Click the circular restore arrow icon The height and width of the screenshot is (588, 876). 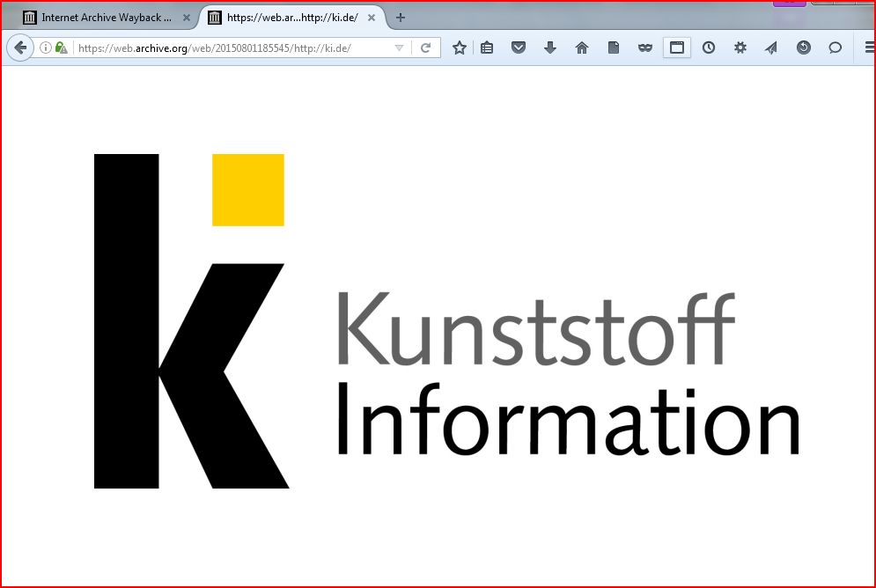click(804, 48)
